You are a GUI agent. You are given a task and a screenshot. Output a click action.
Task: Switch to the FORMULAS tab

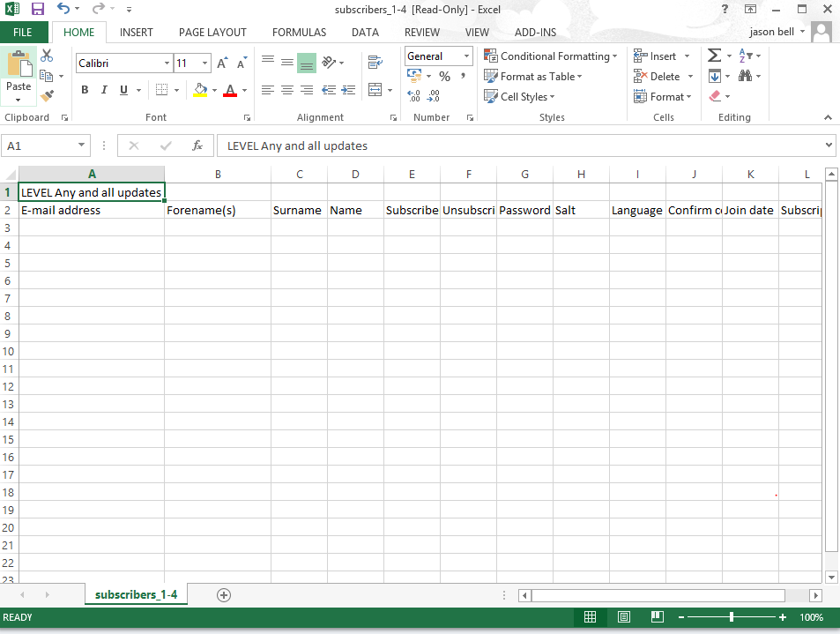[x=299, y=32]
